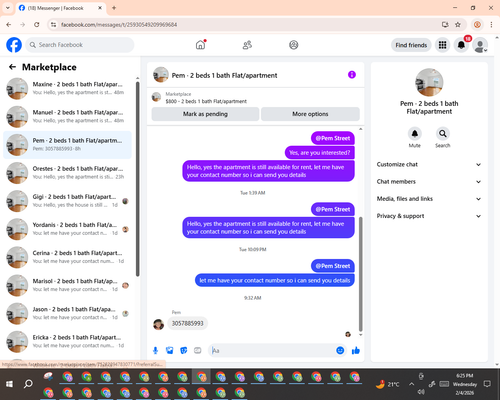
Task: Expand Media, files and links section
Action: point(429,199)
